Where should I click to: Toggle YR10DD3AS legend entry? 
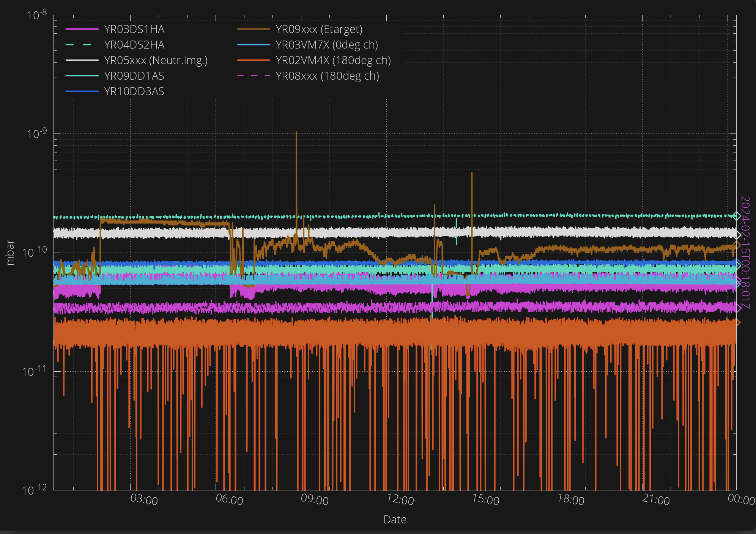coord(134,91)
